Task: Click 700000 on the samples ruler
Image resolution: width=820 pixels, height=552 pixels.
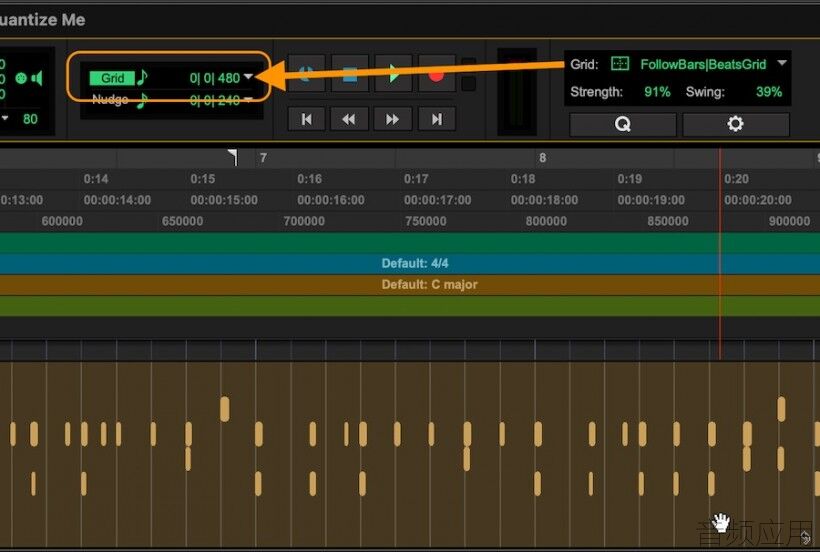Action: (304, 221)
